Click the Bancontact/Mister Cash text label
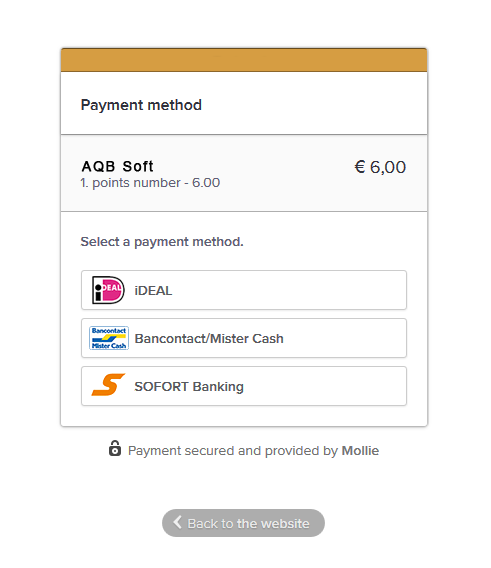491x568 pixels. tap(209, 338)
